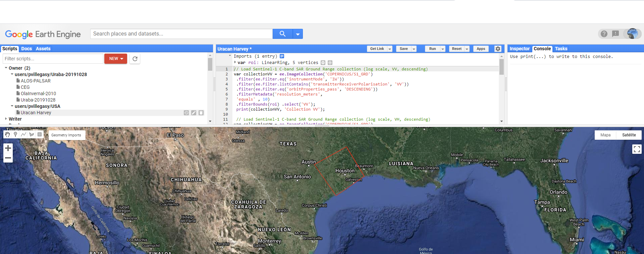Show the imports as generated code icon
Screen dimensions: 644x254
tap(282, 56)
